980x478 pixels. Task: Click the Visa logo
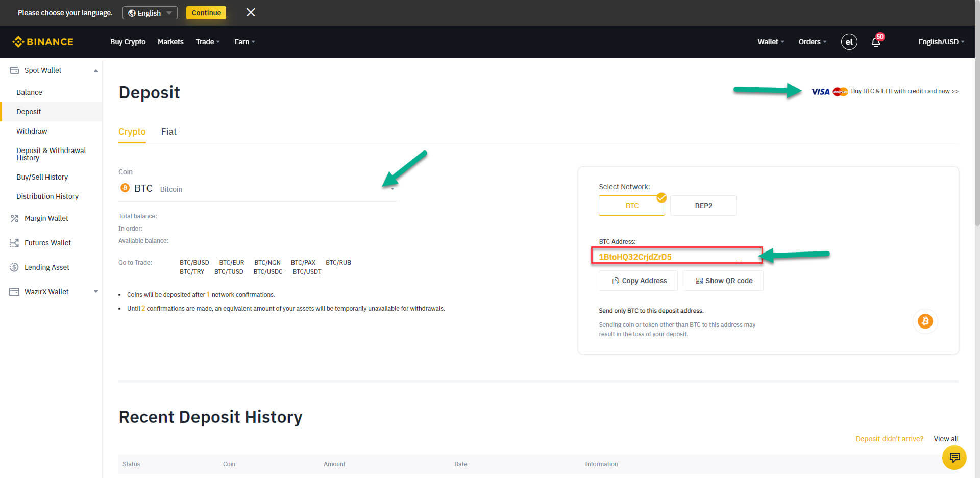(x=820, y=92)
